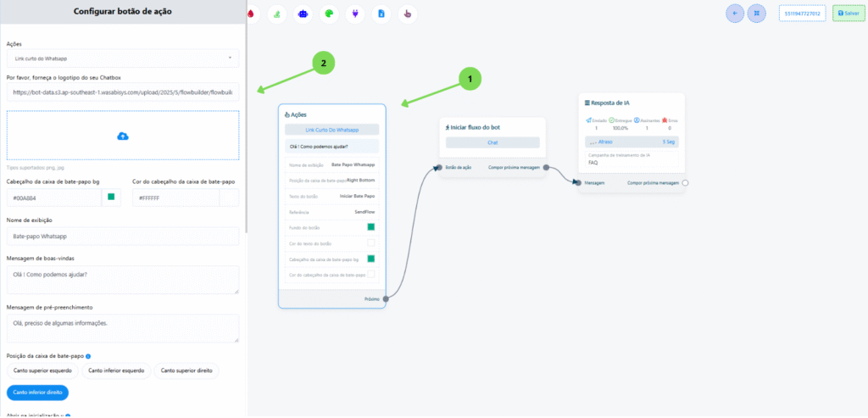The image size is (868, 418).
Task: Click the Próximo output connector of Ações node
Action: point(386,299)
